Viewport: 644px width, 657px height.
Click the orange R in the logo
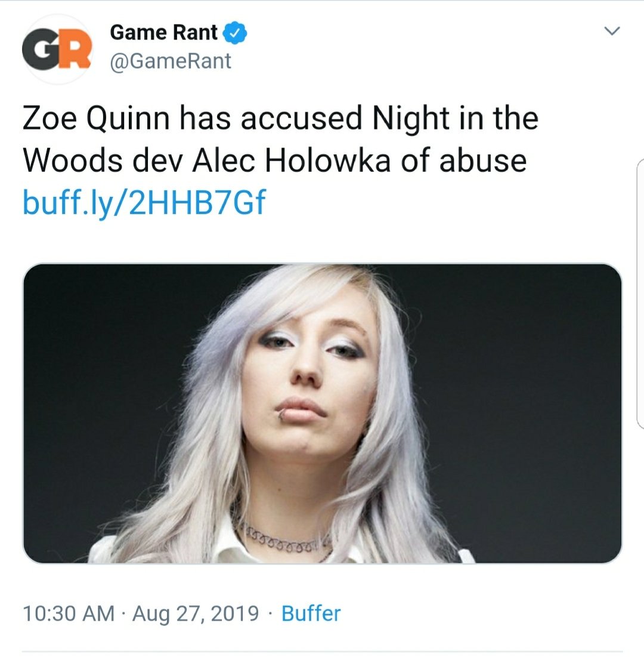tap(76, 50)
